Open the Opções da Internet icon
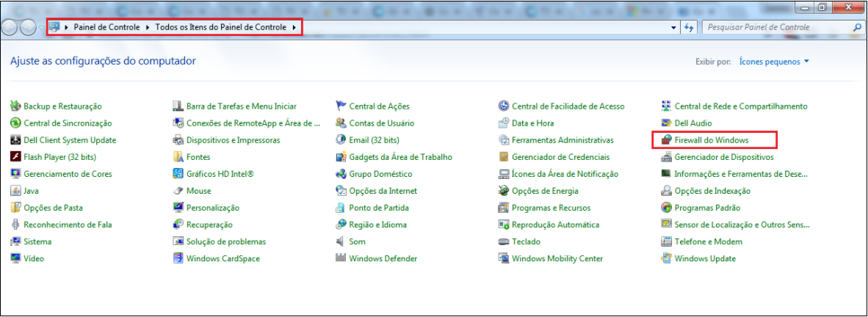Screen dimensions: 868x317 341,191
